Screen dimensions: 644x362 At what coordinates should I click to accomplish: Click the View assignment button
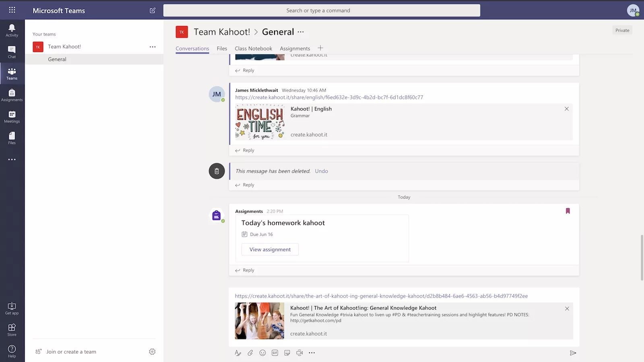[x=270, y=249]
